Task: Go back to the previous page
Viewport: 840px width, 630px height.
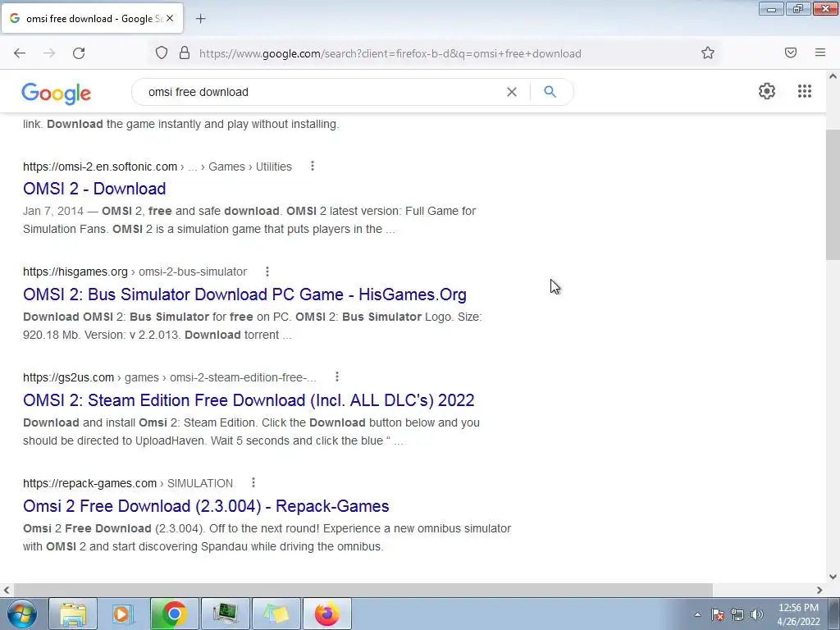Action: tap(20, 53)
